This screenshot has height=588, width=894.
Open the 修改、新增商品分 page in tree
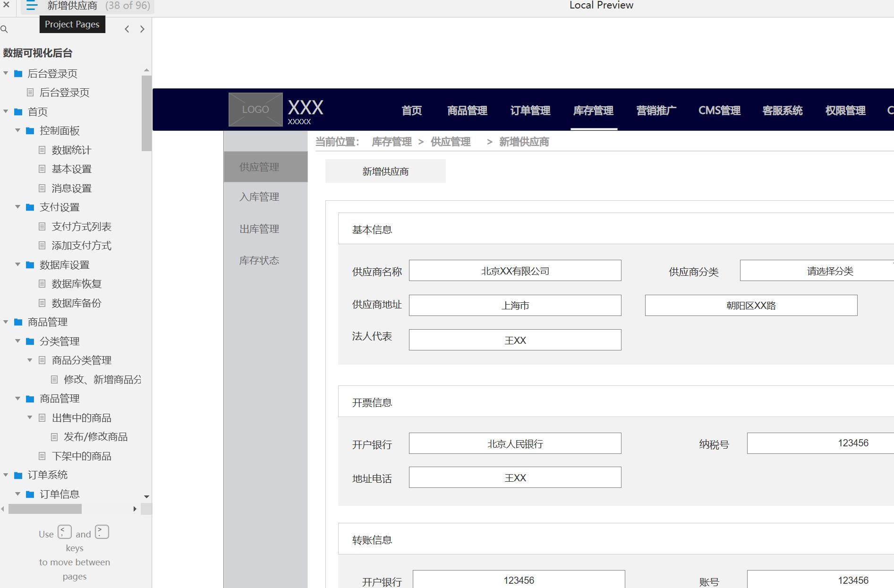102,380
